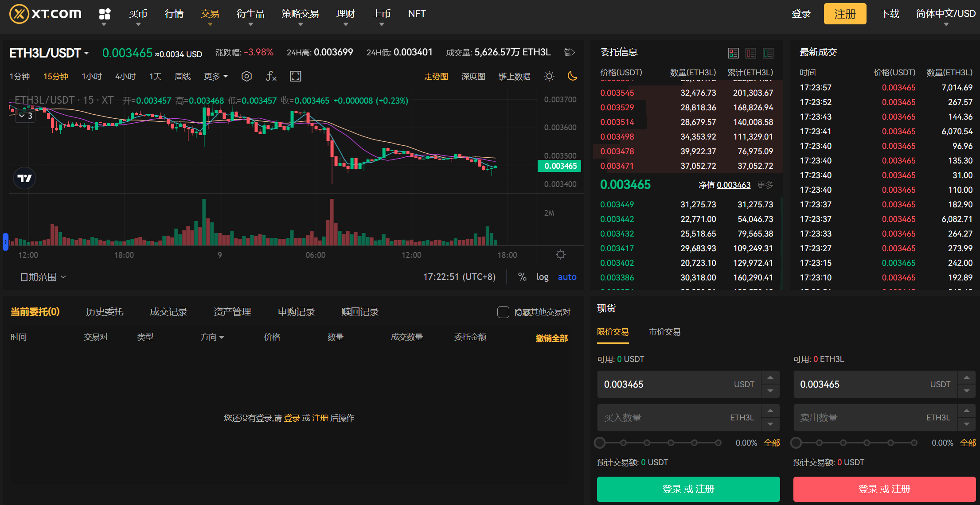Viewport: 980px width, 505px height.
Task: Open chart settings hexagon icon
Action: tap(247, 76)
